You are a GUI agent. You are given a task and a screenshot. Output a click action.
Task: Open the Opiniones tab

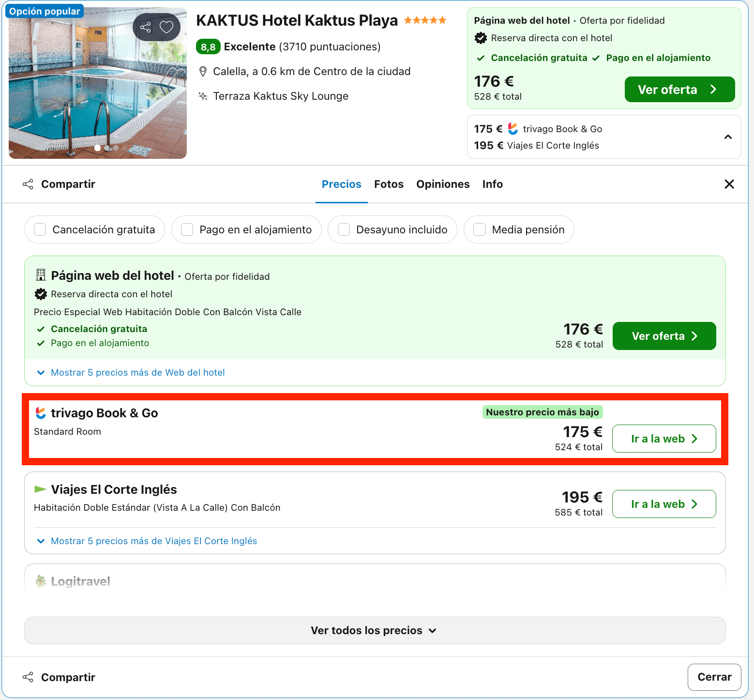(443, 184)
